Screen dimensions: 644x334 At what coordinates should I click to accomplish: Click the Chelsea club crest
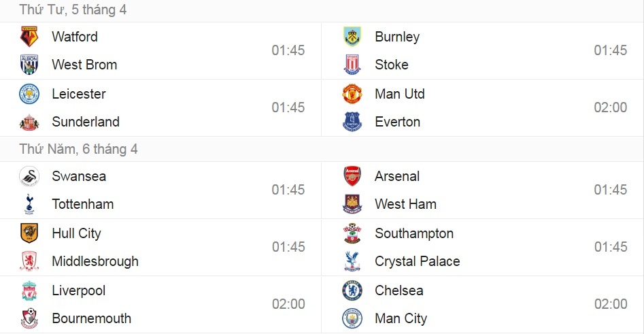[x=352, y=290]
